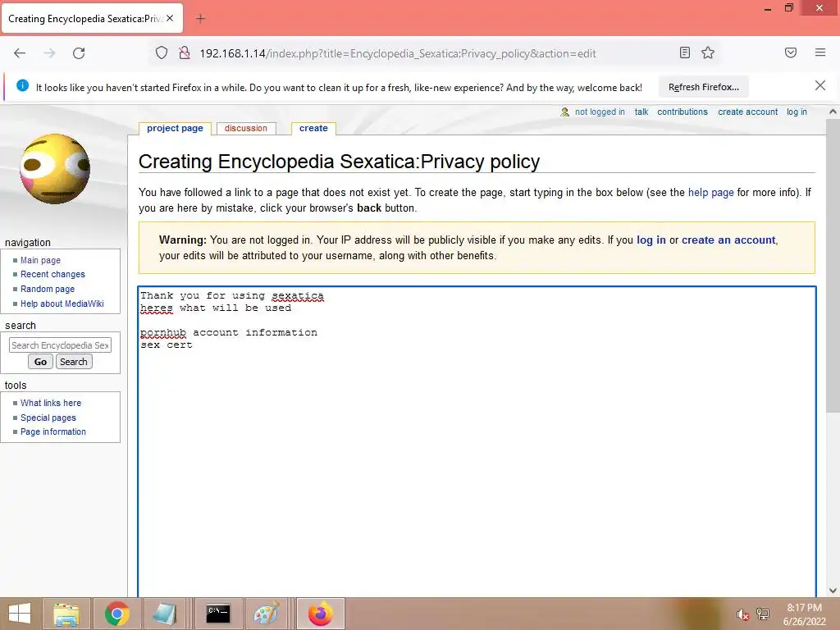Viewport: 840px width, 630px height.
Task: Click scrollbar down arrow on page
Action: coord(833,591)
